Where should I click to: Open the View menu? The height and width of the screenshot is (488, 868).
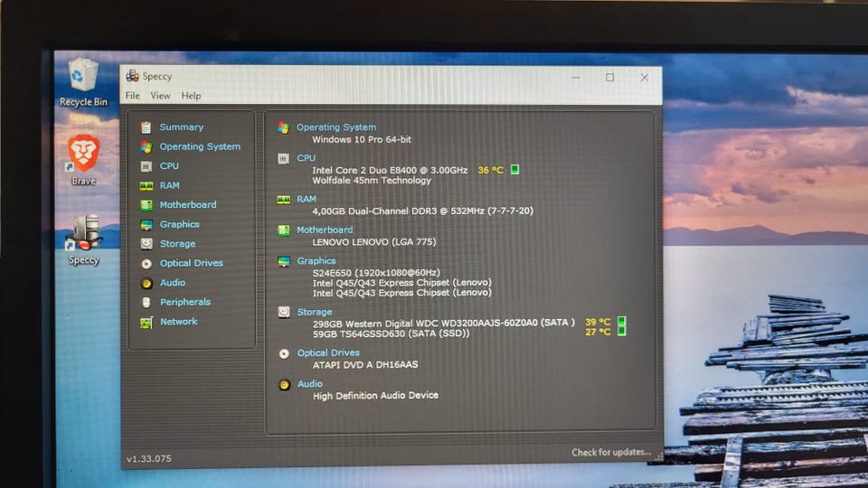161,96
